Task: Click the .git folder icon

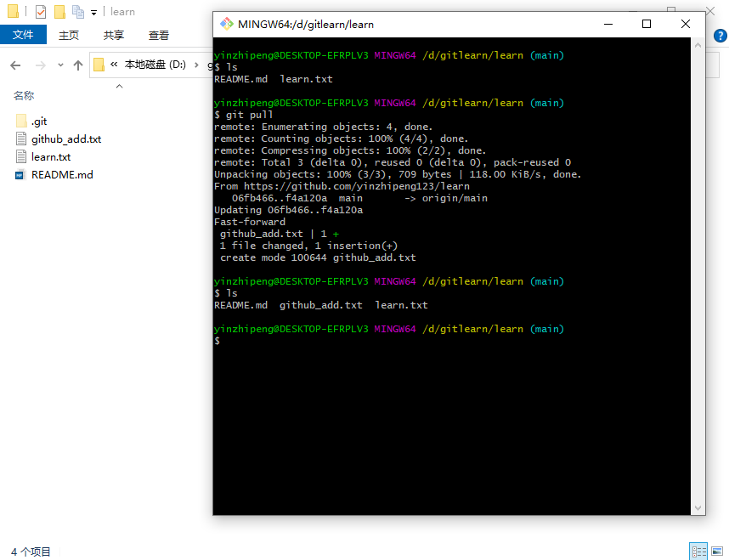Action: 21,121
